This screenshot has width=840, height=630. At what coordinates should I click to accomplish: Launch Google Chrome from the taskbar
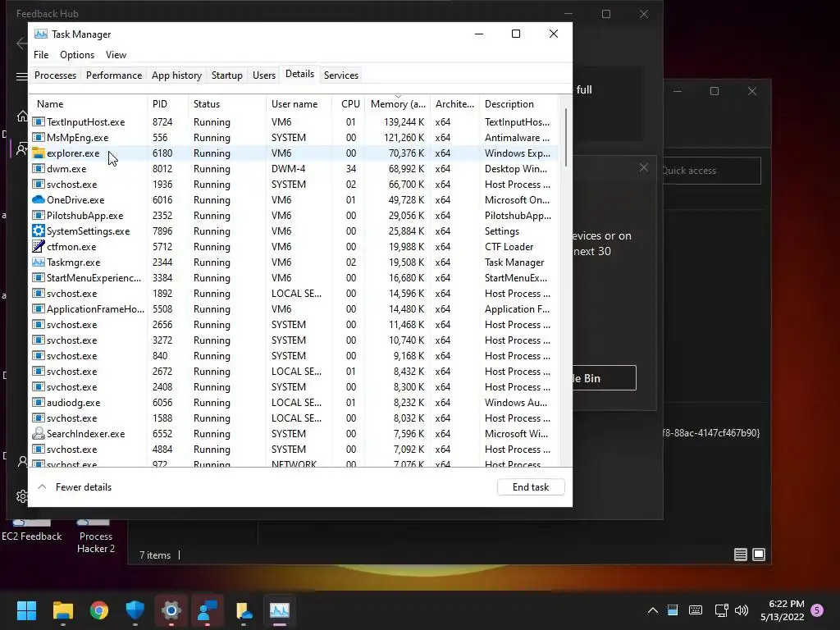coord(99,610)
